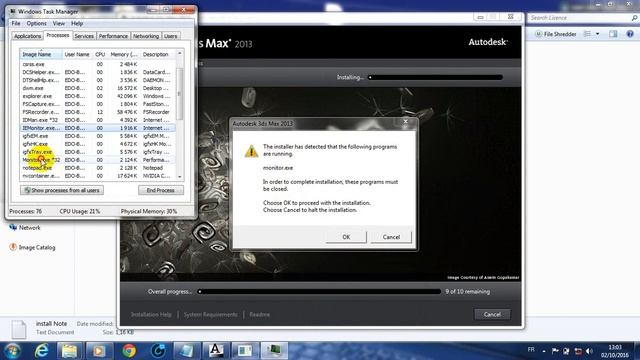Select the nvcontainer.exe process row
The width and height of the screenshot is (640, 360).
pyautogui.click(x=98, y=176)
